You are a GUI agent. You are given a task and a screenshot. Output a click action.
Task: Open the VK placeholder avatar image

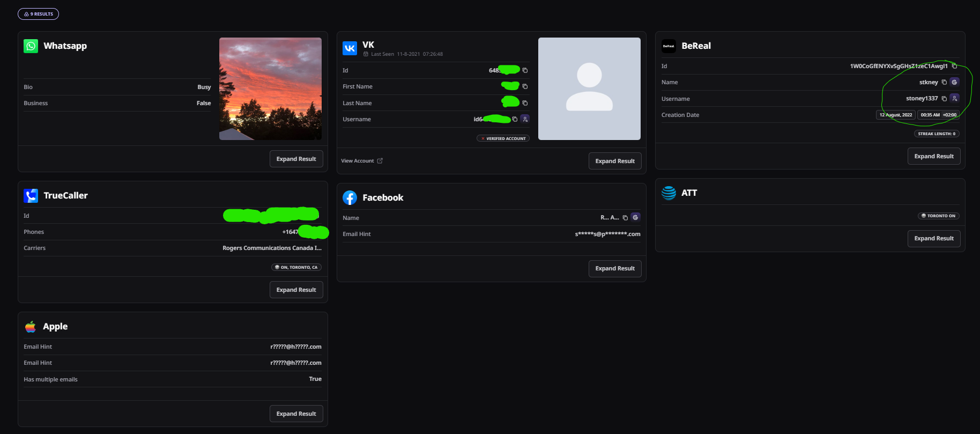pos(589,89)
